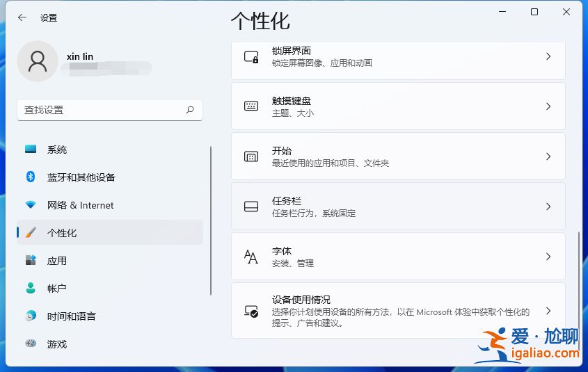Click the 主题、大小 description
The width and height of the screenshot is (588, 372).
[x=292, y=113]
